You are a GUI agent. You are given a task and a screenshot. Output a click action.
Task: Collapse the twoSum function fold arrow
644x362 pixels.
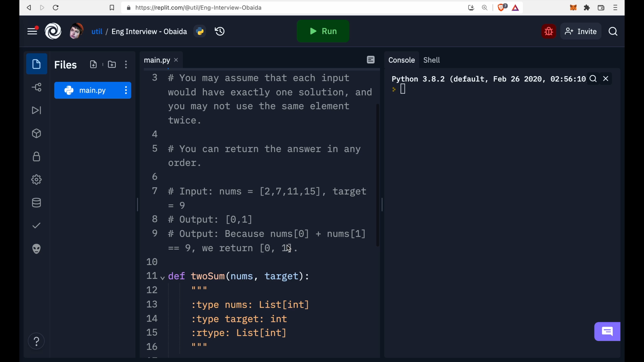click(163, 278)
